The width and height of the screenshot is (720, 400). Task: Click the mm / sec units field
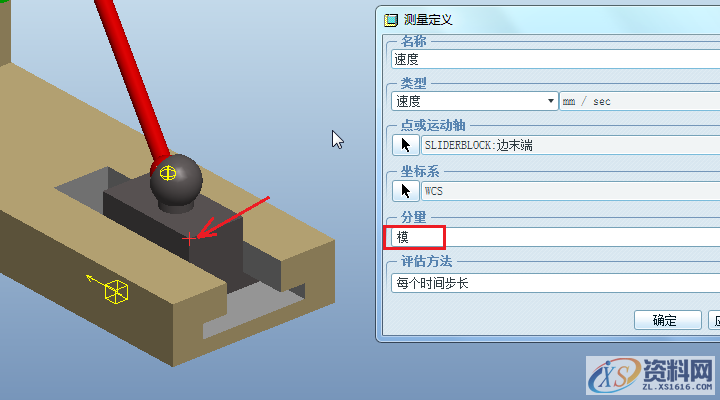[640, 101]
